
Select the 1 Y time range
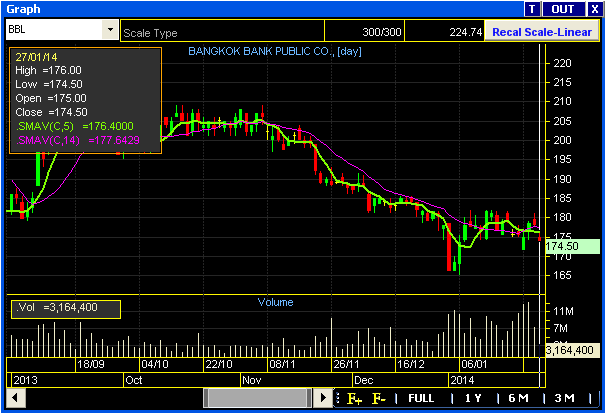(x=473, y=398)
